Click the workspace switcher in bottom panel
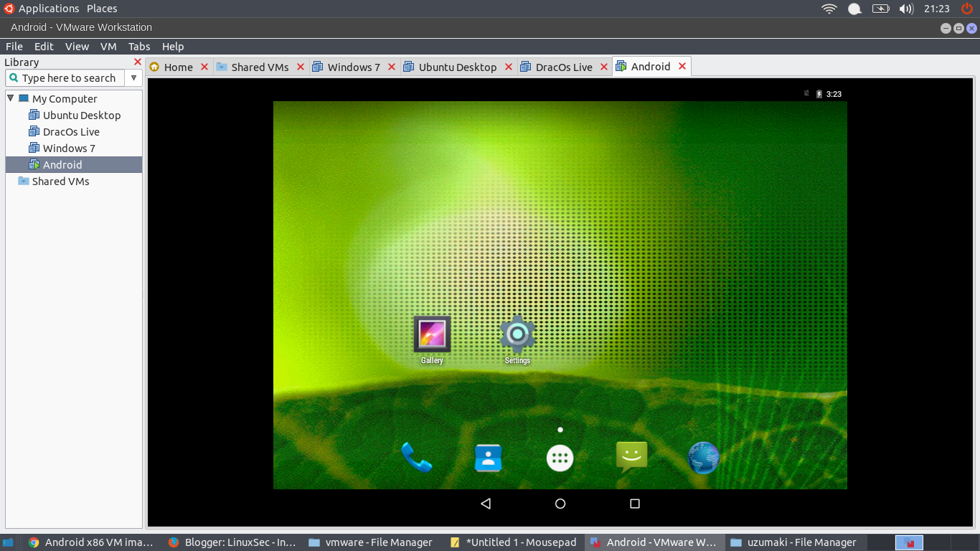The height and width of the screenshot is (551, 980). point(909,542)
